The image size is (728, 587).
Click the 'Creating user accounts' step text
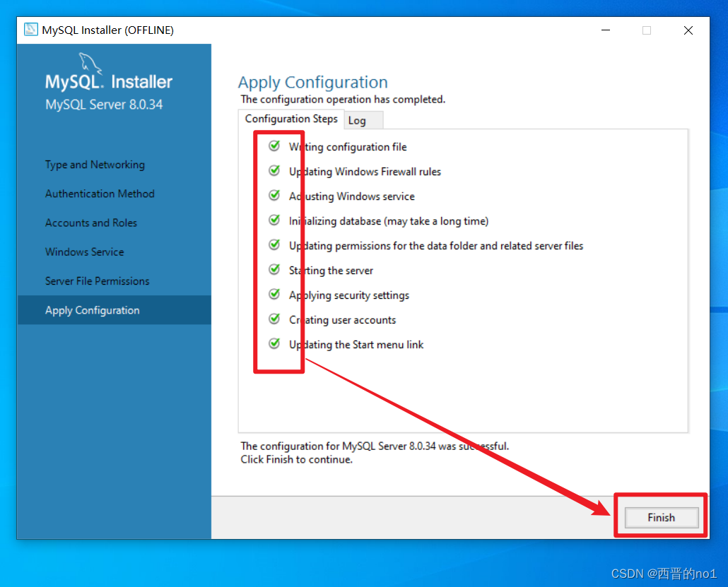(343, 320)
